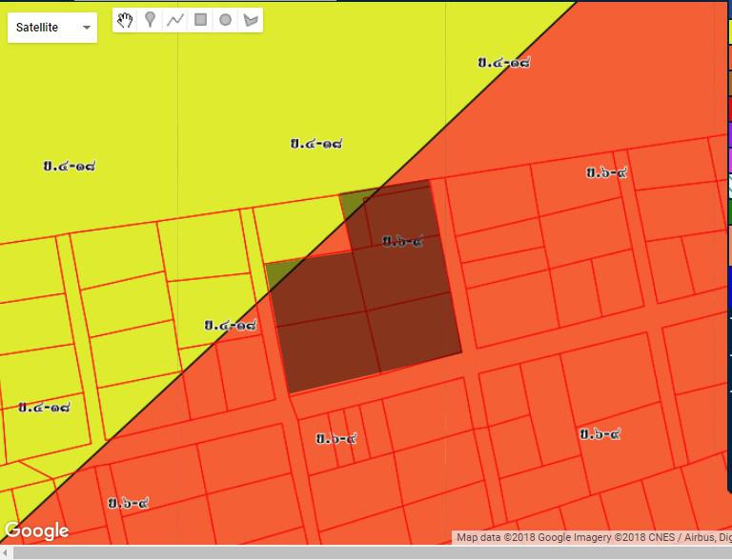The image size is (732, 560).
Task: Select the marker pin drawing tool
Action: tap(150, 20)
